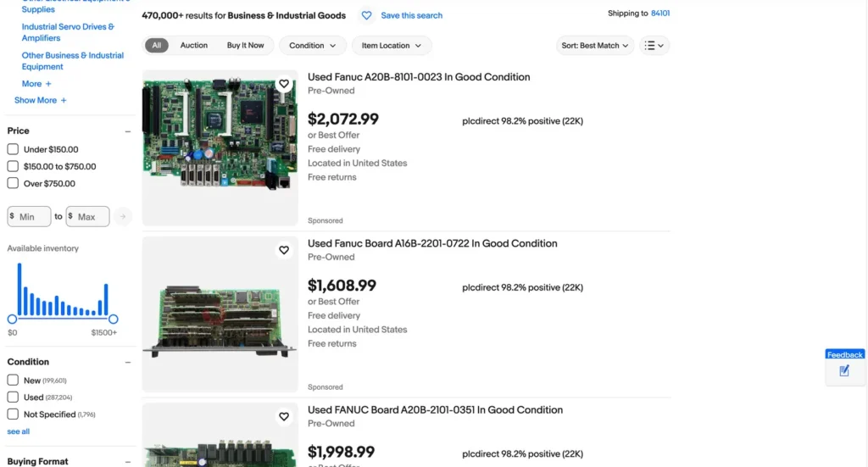Viewport: 868px width, 467px height.
Task: Check Under $150.00 price filter
Action: pos(13,149)
